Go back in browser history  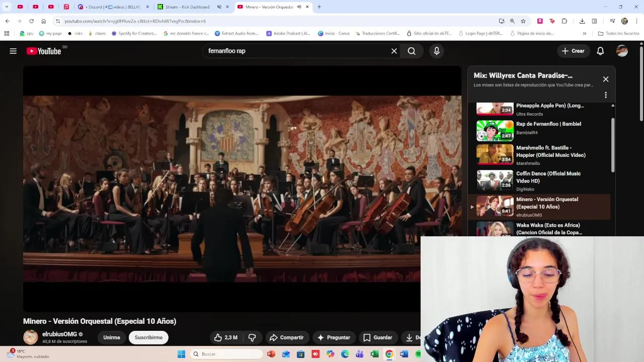[x=7, y=21]
